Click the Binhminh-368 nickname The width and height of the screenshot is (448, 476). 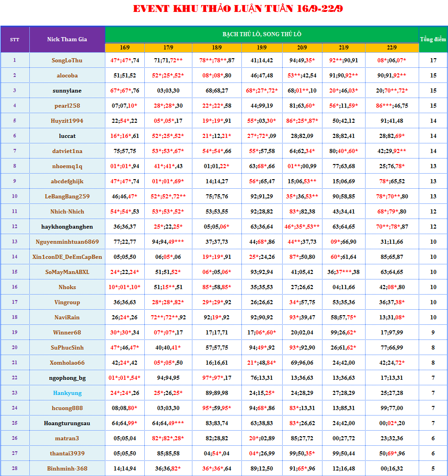pyautogui.click(x=67, y=468)
